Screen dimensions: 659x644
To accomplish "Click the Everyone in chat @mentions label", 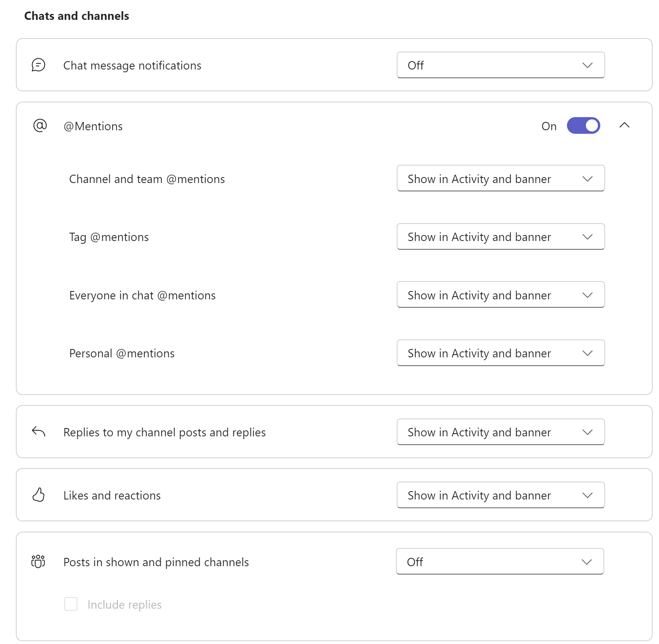I will click(142, 295).
